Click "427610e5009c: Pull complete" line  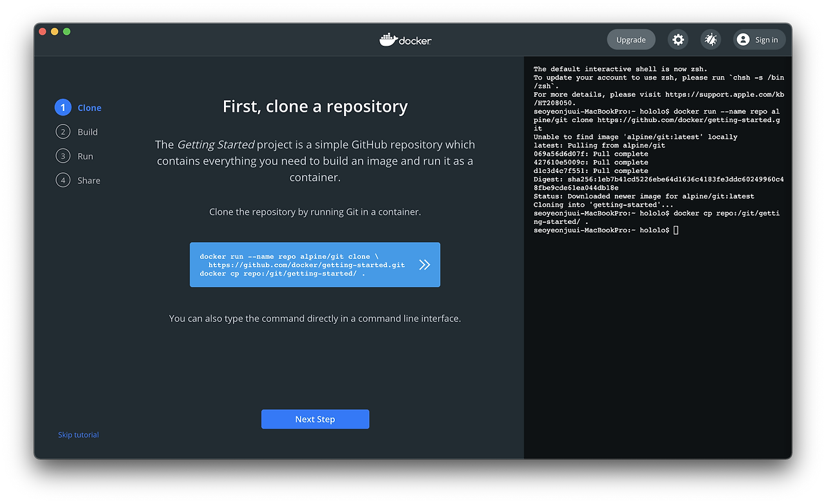coord(590,162)
